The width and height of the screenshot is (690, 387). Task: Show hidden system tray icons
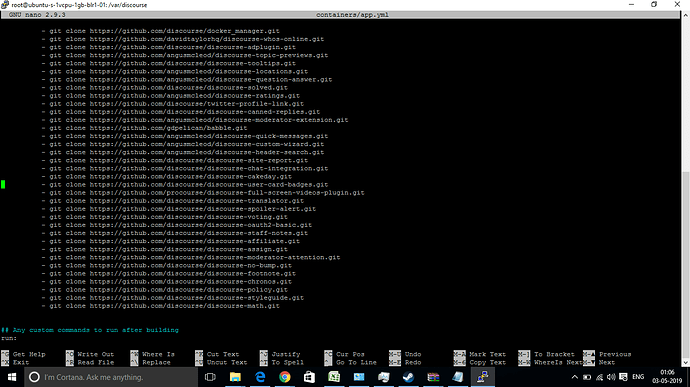pos(574,377)
